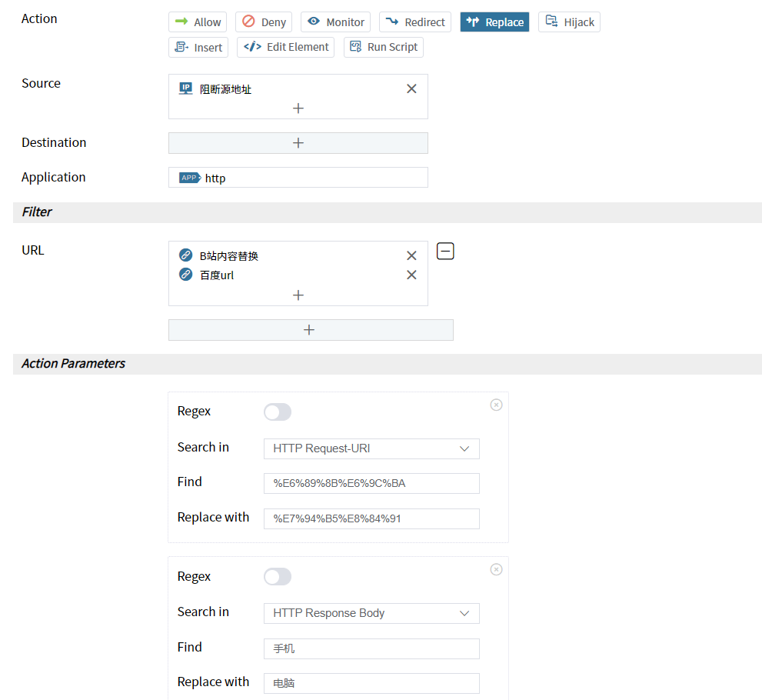Select the Run Script action
The width and height of the screenshot is (762, 700).
(x=383, y=47)
